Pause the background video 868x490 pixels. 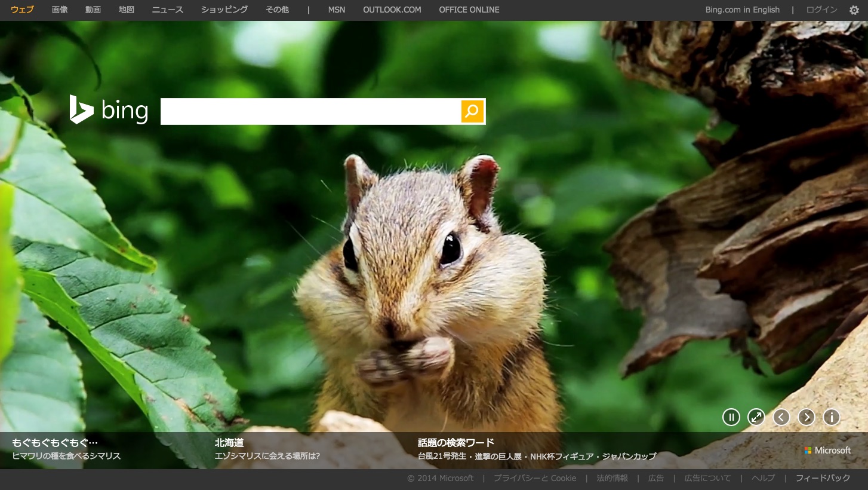tap(731, 417)
